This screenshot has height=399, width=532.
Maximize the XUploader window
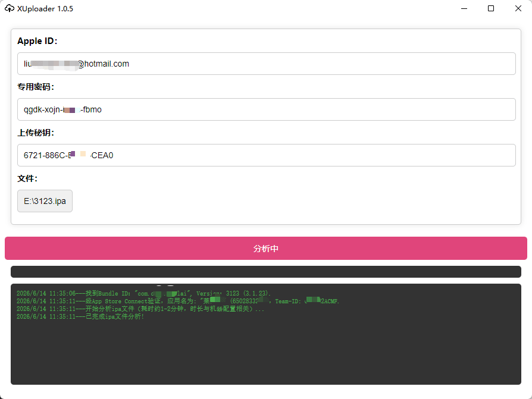[x=491, y=8]
